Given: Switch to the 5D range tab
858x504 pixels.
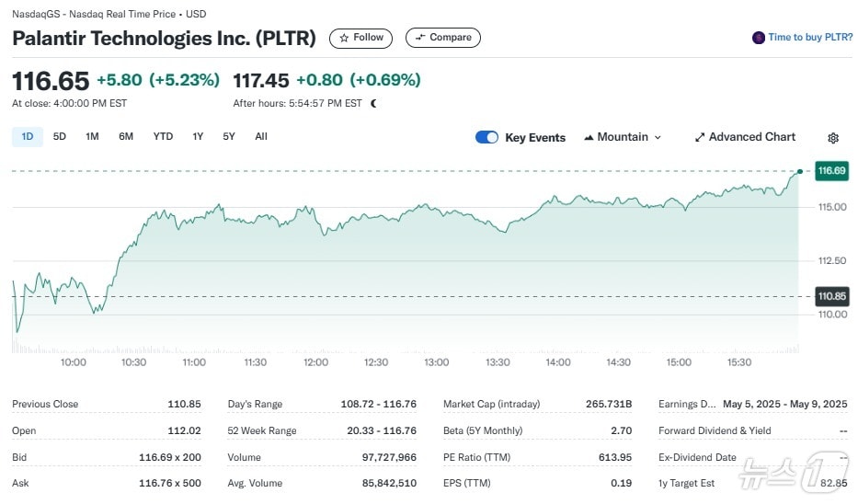Looking at the screenshot, I should tap(60, 136).
